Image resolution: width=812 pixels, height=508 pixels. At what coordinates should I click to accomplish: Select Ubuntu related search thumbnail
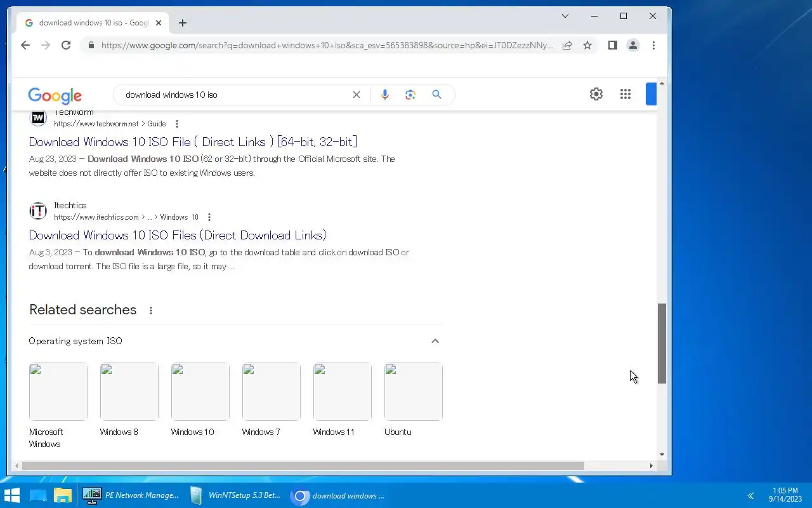click(413, 392)
